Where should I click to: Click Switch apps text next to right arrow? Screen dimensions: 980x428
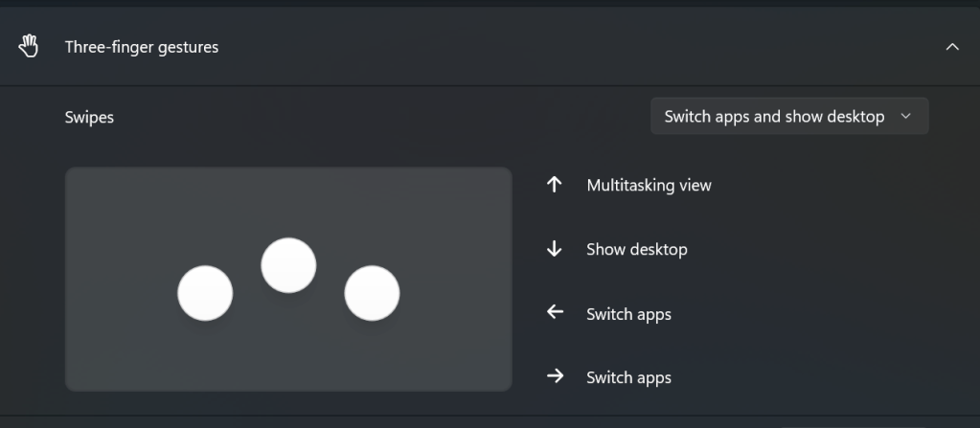(x=628, y=377)
